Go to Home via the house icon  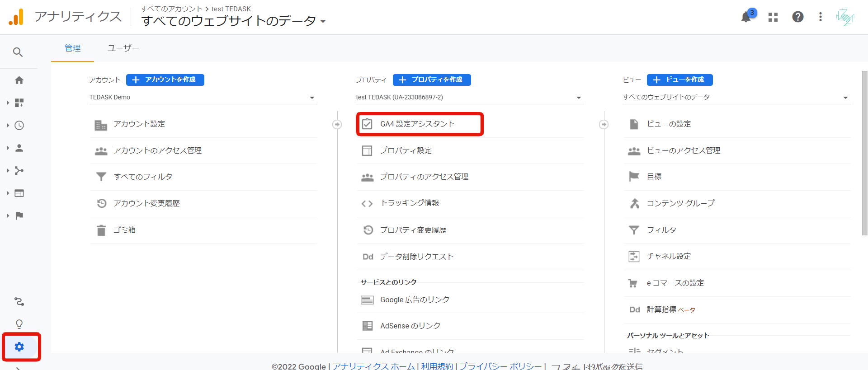coord(19,80)
